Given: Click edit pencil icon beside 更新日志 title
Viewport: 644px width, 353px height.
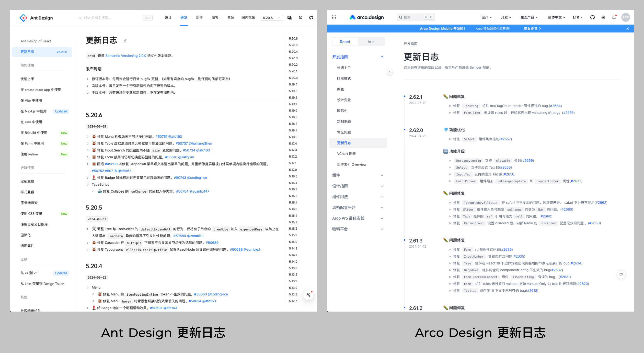Looking at the screenshot, I should click(x=125, y=41).
